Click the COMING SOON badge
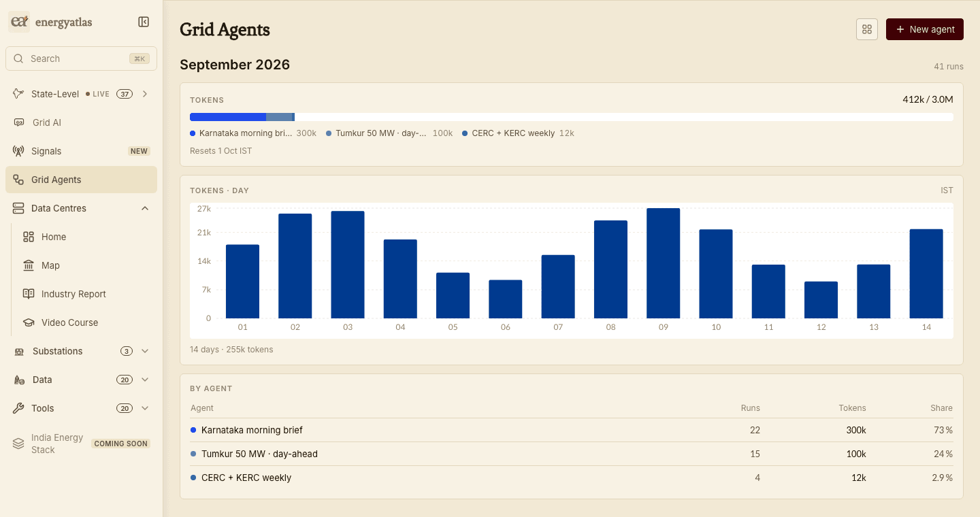 pyautogui.click(x=120, y=444)
